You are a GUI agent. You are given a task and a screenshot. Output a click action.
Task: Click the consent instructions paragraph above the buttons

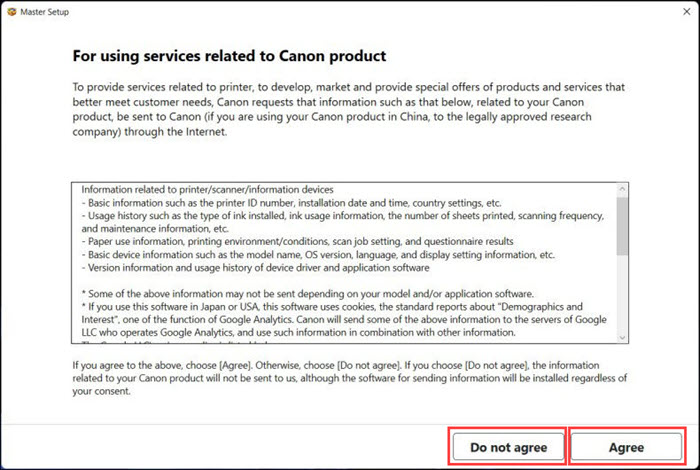click(x=350, y=378)
